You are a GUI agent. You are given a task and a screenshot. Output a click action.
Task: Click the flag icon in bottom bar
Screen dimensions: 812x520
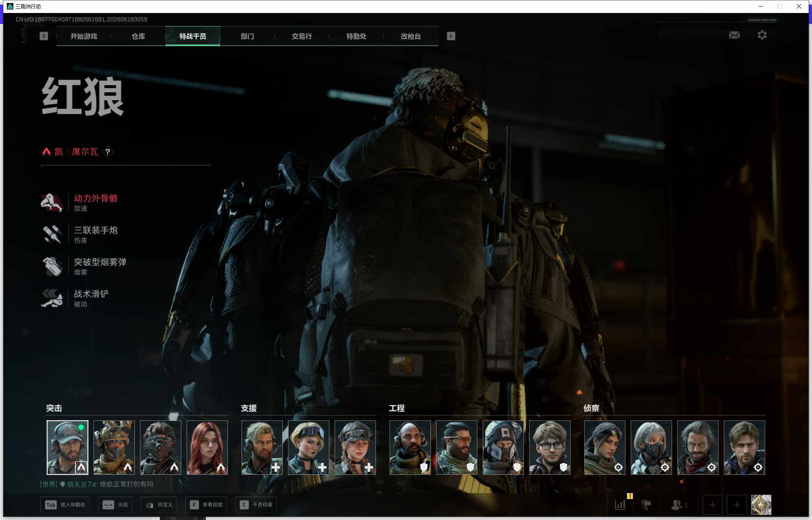pyautogui.click(x=646, y=505)
